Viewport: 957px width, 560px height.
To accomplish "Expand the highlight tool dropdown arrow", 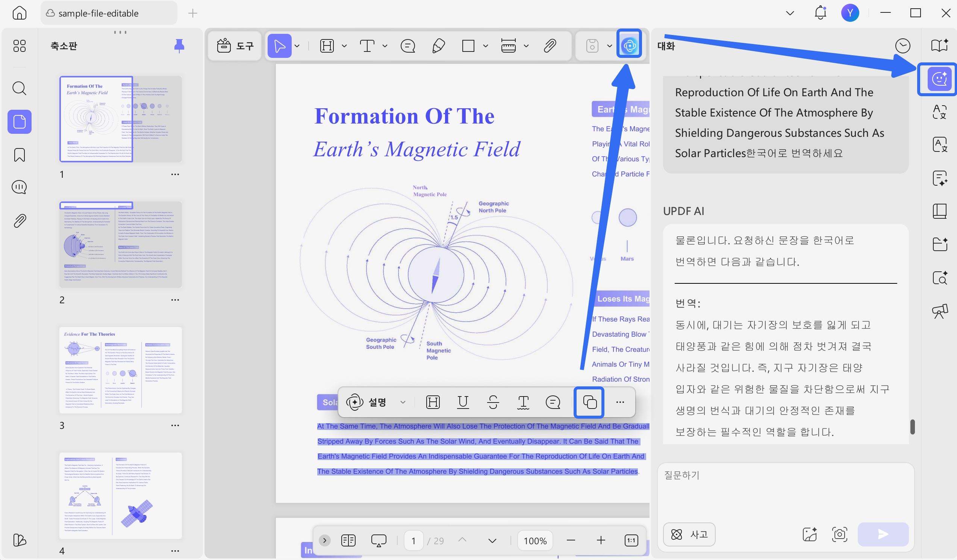I will point(344,46).
